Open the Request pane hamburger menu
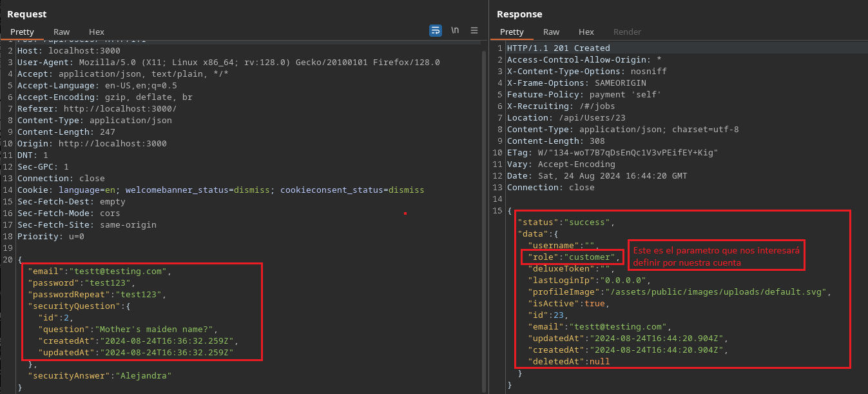The image size is (868, 394). point(474,30)
